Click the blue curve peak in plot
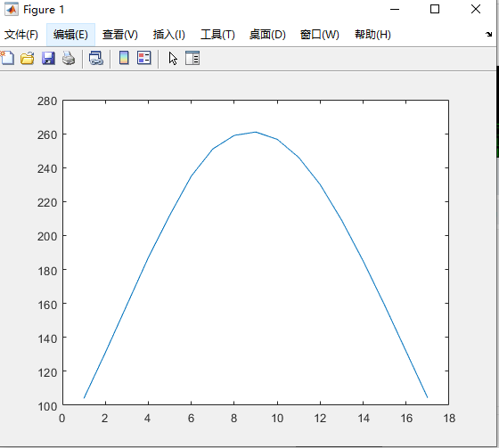Screen dimensions: 499x448 (x=256, y=132)
